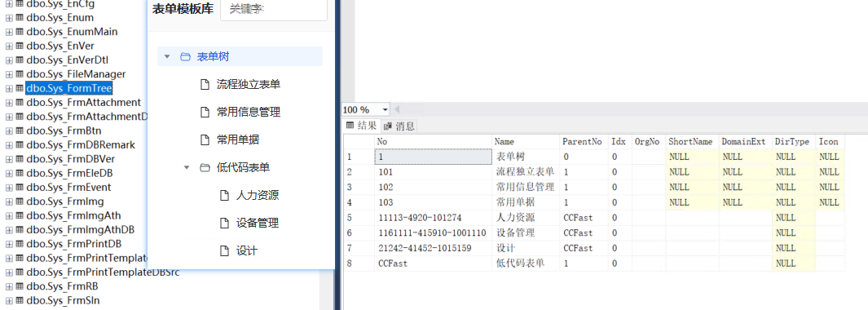Expand the dbo.Sys_FormTree table node
The width and height of the screenshot is (868, 310).
9,88
